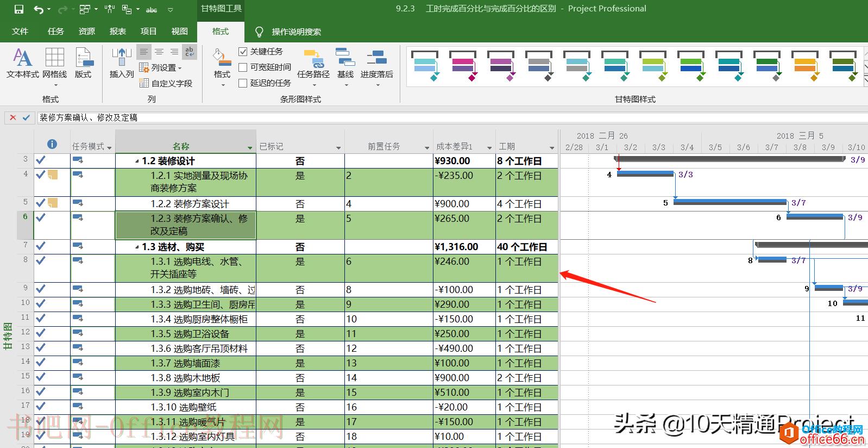
Task: Collapse the 1.3 选材、购买 summary task
Action: 137,247
